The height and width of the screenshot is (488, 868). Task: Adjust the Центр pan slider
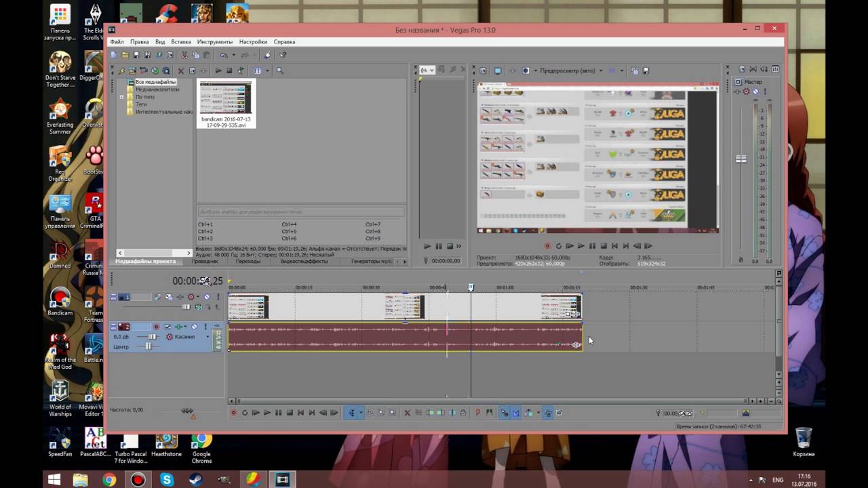(x=149, y=346)
